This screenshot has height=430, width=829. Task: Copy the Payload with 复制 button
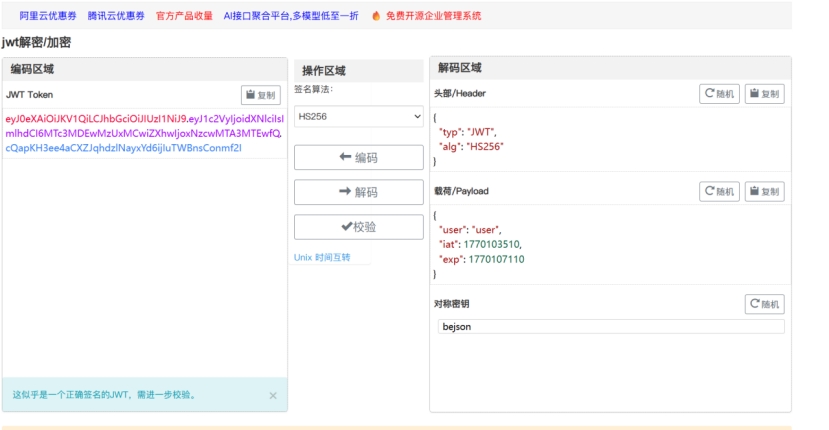[x=764, y=191]
